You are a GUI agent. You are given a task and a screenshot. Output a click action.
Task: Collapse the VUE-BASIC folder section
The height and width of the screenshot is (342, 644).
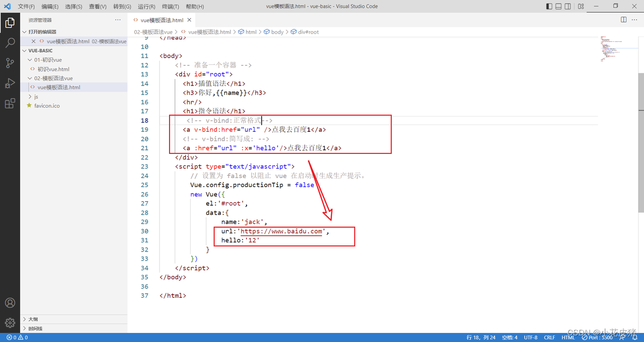[x=73, y=50]
